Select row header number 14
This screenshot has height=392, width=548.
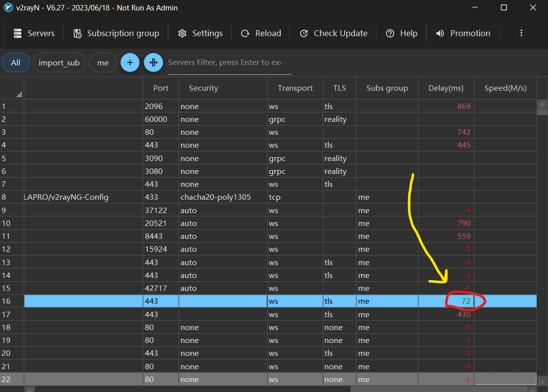tap(12, 276)
